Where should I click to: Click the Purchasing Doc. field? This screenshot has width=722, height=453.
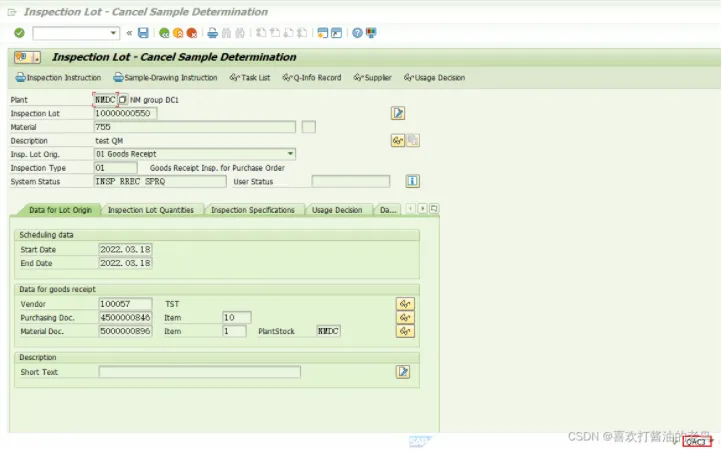click(125, 318)
